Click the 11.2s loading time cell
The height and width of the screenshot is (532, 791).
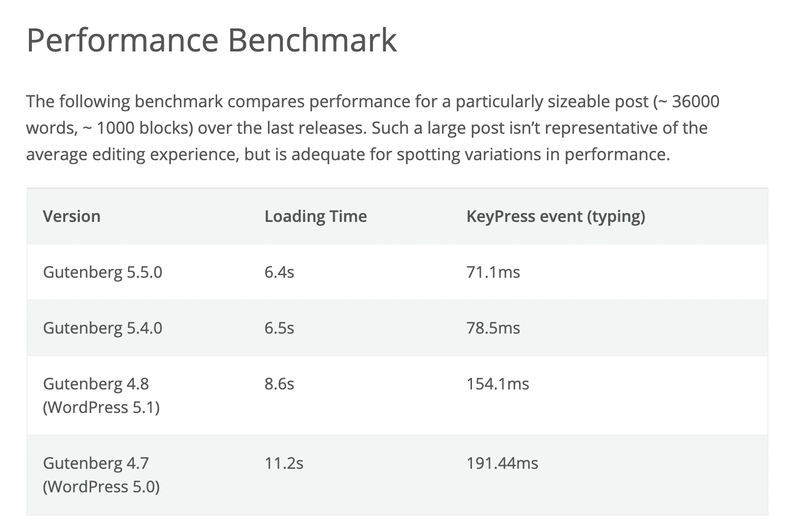pos(284,463)
